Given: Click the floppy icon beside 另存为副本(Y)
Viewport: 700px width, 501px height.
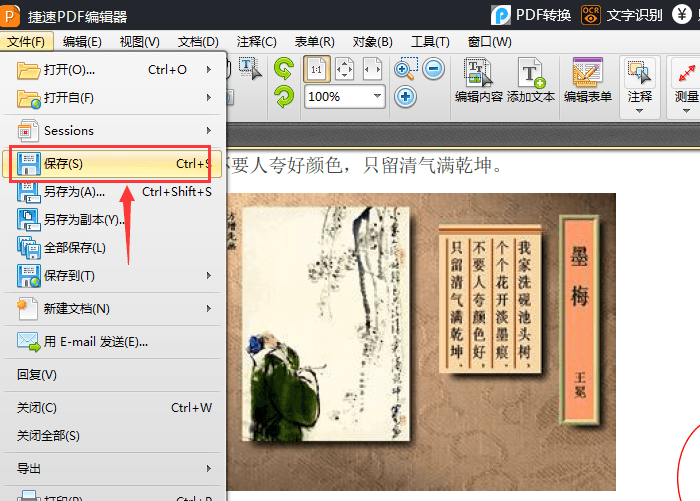Looking at the screenshot, I should (29, 220).
